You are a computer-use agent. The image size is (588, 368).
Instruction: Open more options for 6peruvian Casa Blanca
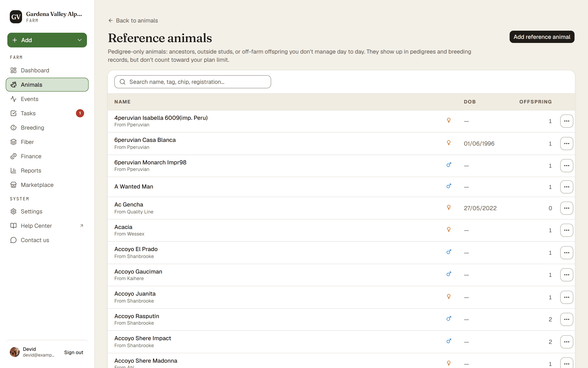(567, 144)
